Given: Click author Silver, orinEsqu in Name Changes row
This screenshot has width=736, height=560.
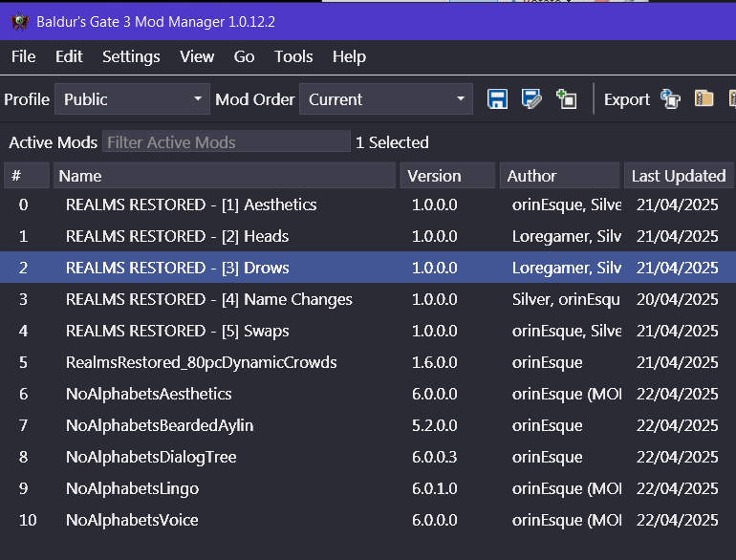Looking at the screenshot, I should click(566, 299).
